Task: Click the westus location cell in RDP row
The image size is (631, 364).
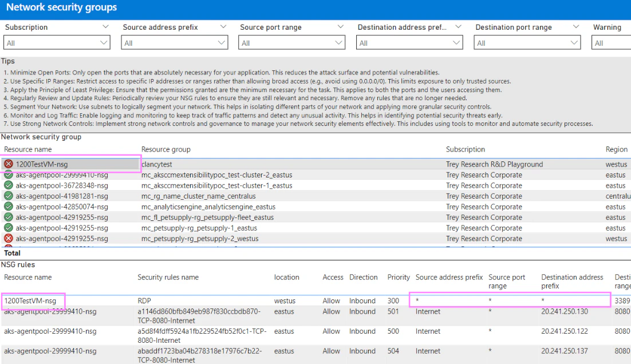Action: (x=285, y=300)
